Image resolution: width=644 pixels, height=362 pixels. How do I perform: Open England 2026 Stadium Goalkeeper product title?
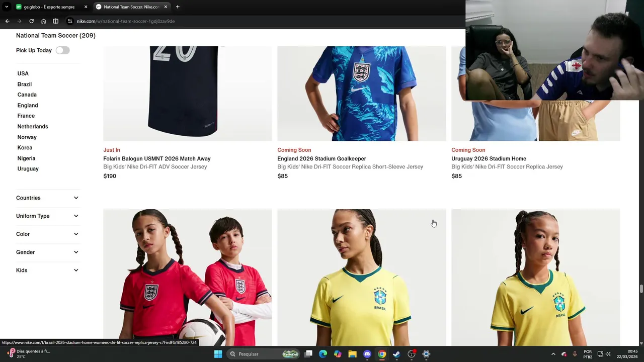321,158
